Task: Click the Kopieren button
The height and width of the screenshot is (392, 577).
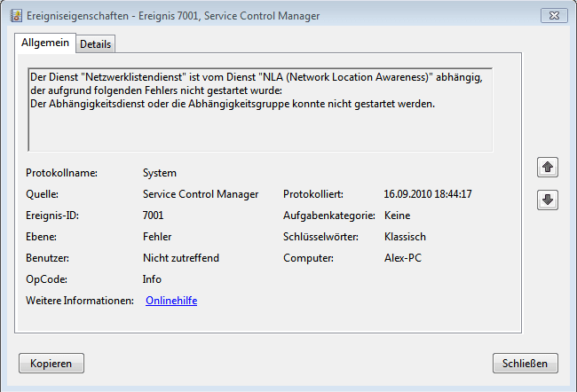Action: coord(51,364)
